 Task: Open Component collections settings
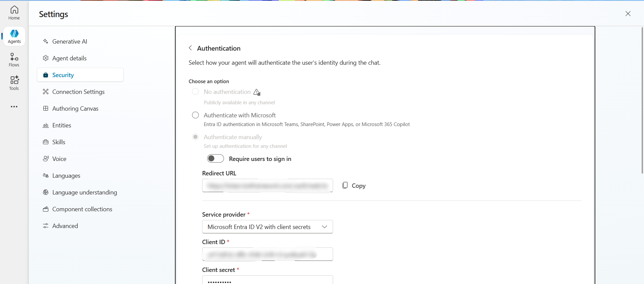[80, 209]
